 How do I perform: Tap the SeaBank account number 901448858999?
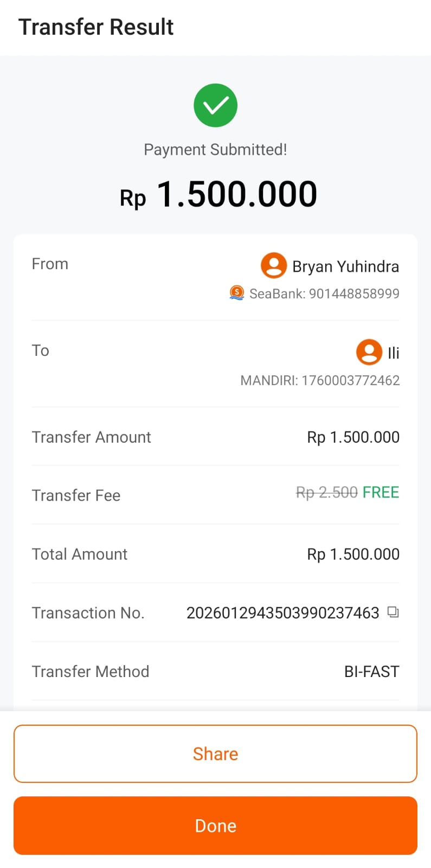[x=354, y=293]
